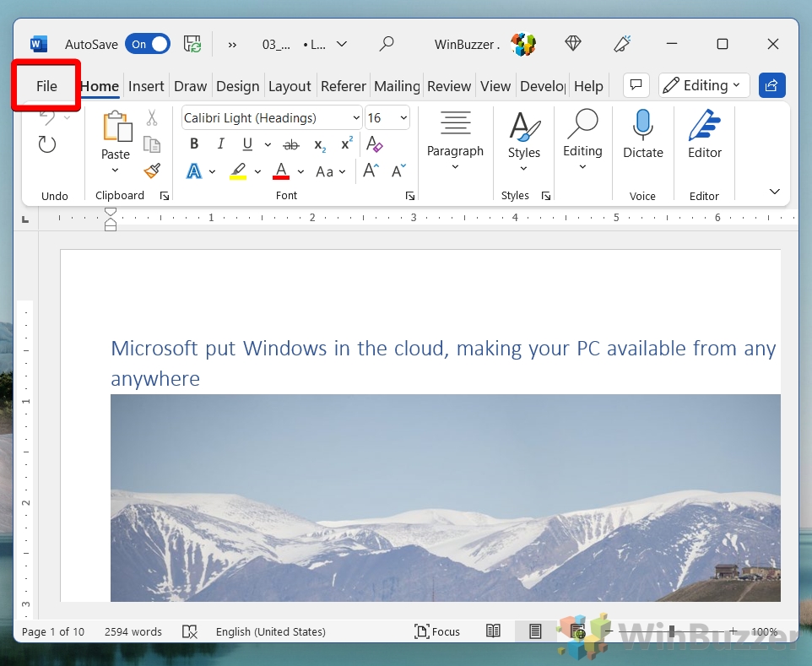This screenshot has height=666, width=812.
Task: Click the Save sync icon in title bar
Action: 192,44
